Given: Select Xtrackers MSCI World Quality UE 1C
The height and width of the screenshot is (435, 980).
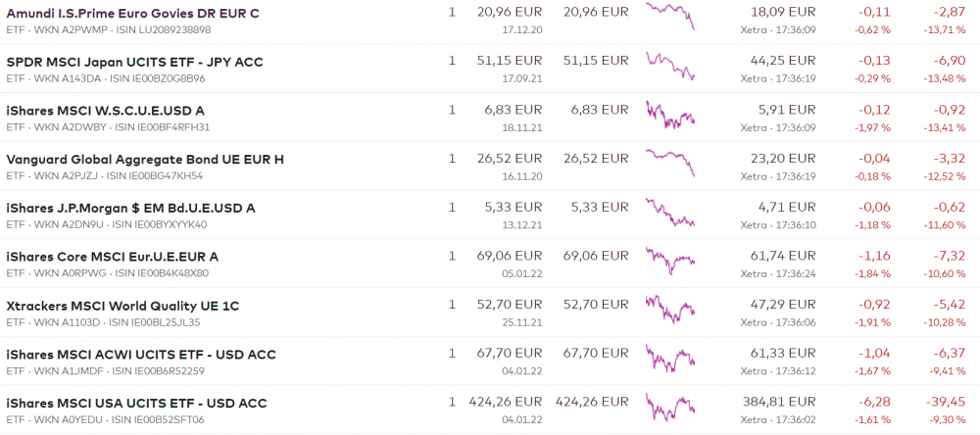Looking at the screenshot, I should (122, 306).
